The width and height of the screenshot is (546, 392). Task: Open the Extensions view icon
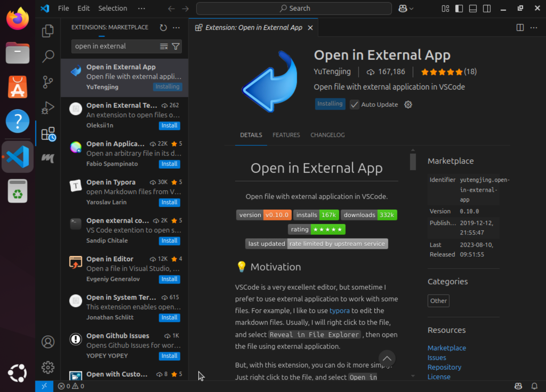click(x=48, y=134)
